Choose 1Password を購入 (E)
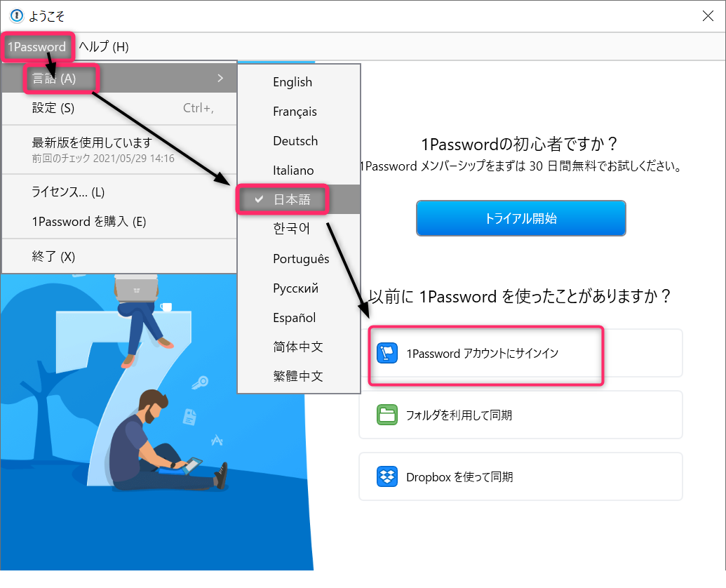This screenshot has width=726, height=588. point(119,221)
